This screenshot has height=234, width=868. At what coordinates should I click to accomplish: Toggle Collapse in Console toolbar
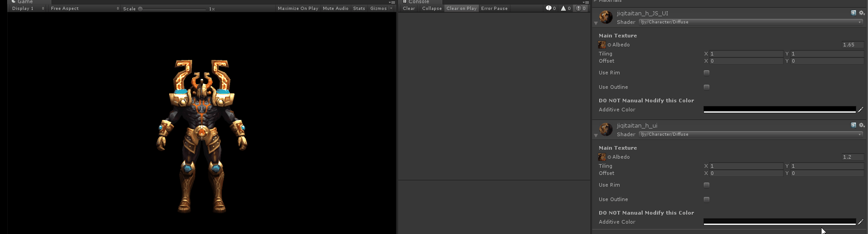432,8
